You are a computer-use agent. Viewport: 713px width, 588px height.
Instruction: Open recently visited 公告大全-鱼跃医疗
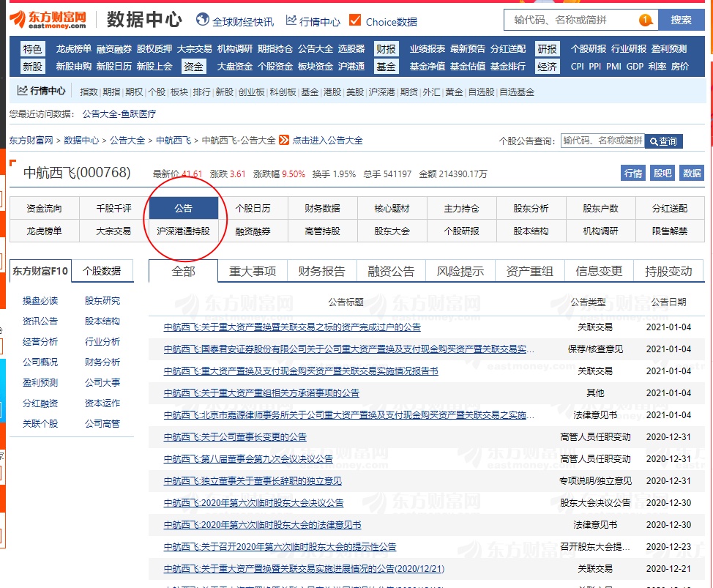pyautogui.click(x=119, y=113)
